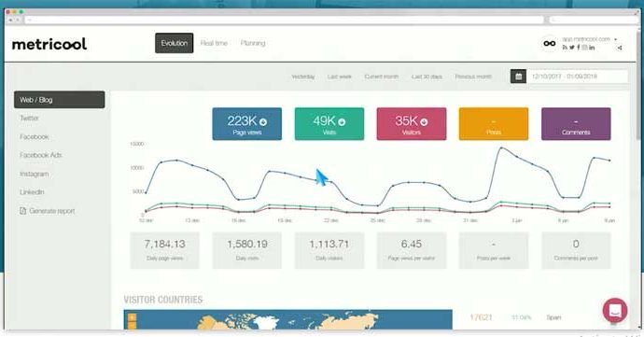
Task: Click the visitor countries world map
Action: [287, 320]
